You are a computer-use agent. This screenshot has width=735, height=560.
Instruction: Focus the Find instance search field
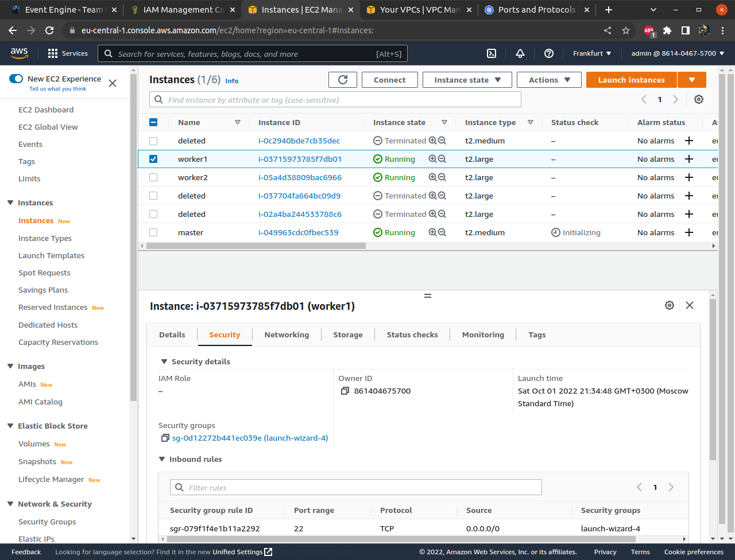pyautogui.click(x=335, y=99)
